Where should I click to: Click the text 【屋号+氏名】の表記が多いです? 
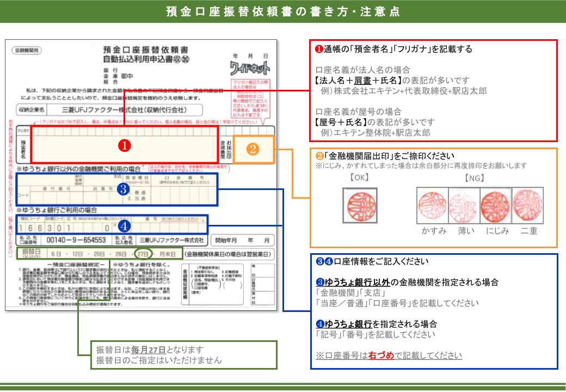[376, 122]
